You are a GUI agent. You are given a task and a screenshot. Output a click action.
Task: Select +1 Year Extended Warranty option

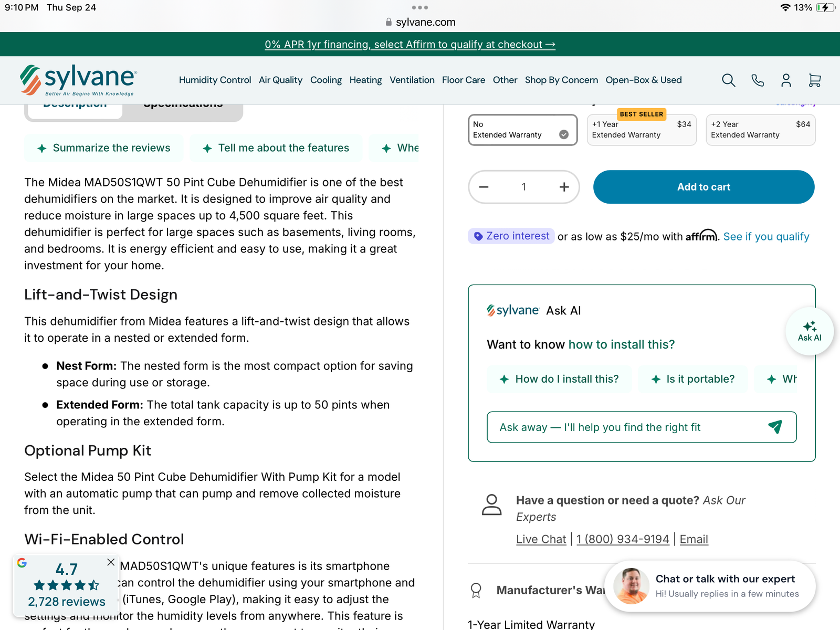(642, 130)
